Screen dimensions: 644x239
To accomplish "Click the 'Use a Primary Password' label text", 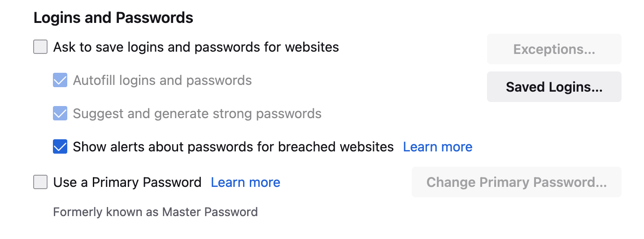I will click(127, 182).
